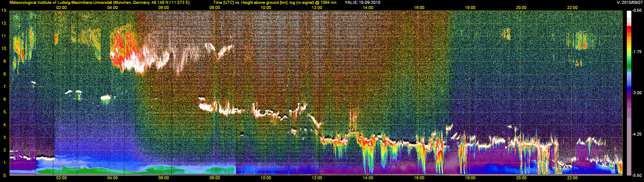The image size is (644, 182).
Task: Click the top axis time label 12:00
Action: tap(317, 8)
